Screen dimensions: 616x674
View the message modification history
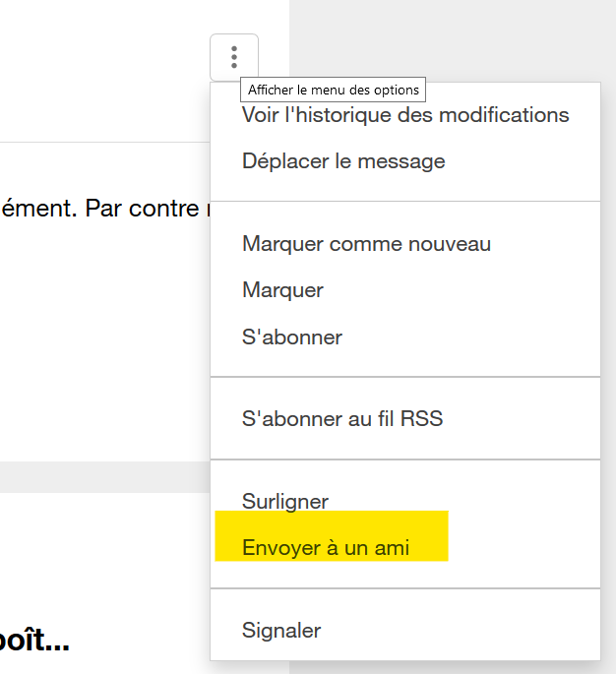point(405,115)
